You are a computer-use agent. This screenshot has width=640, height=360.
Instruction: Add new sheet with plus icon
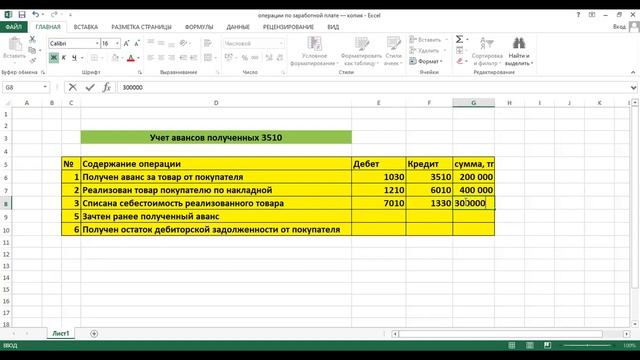click(x=94, y=333)
